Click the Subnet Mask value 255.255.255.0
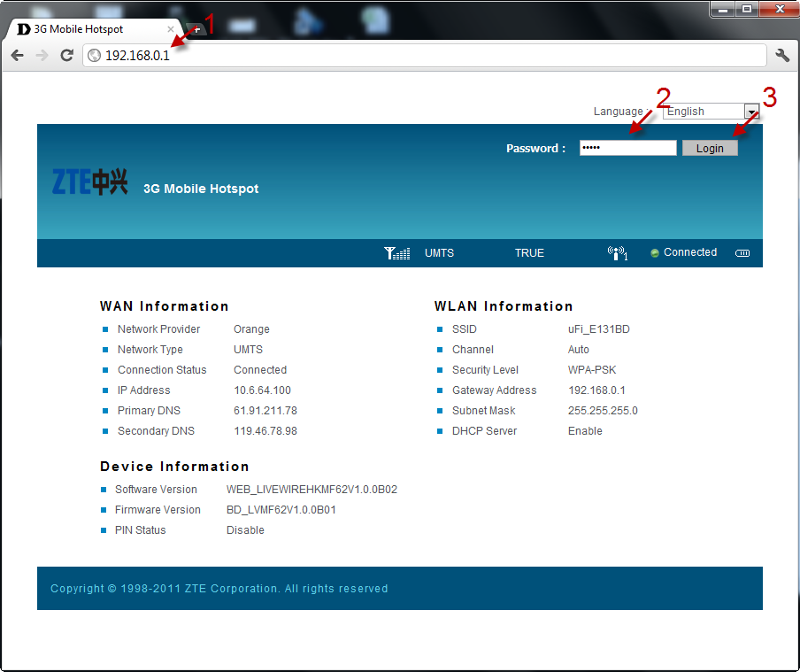 (x=603, y=411)
